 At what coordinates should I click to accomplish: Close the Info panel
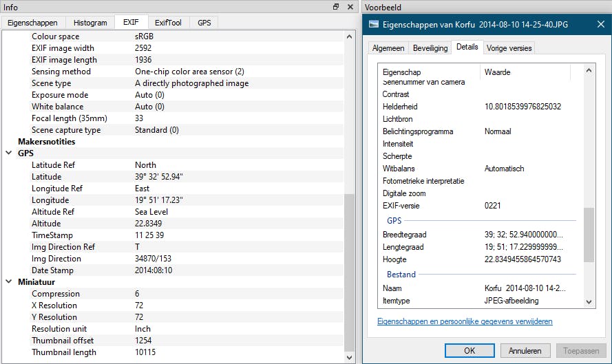click(351, 7)
